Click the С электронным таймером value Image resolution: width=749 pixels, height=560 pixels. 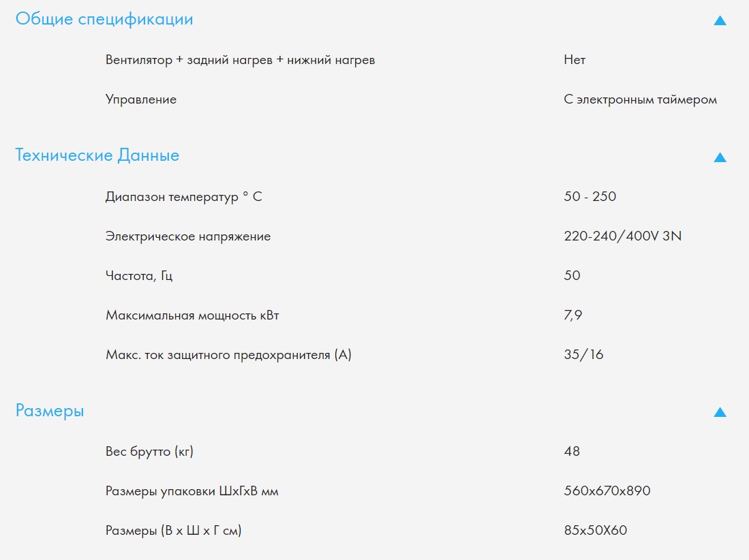[640, 99]
